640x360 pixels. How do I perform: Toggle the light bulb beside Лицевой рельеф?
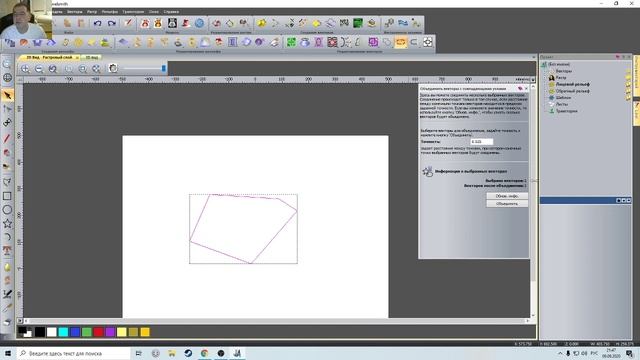pyautogui.click(x=628, y=85)
